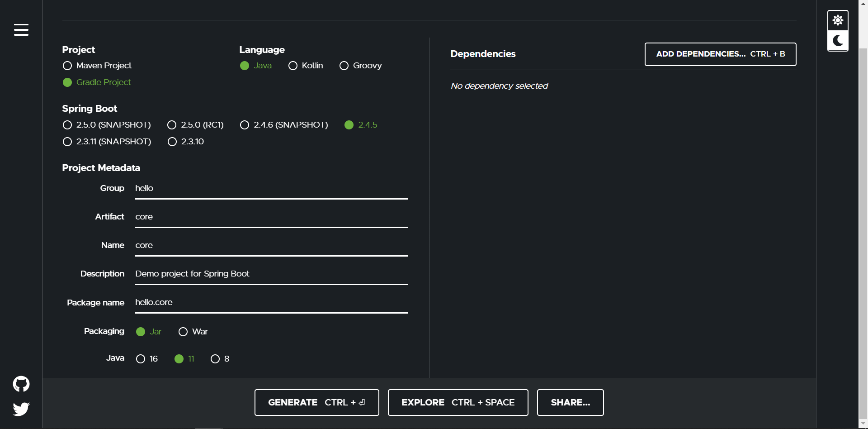Click the page vertical scrollbar thumb

pos(863,233)
